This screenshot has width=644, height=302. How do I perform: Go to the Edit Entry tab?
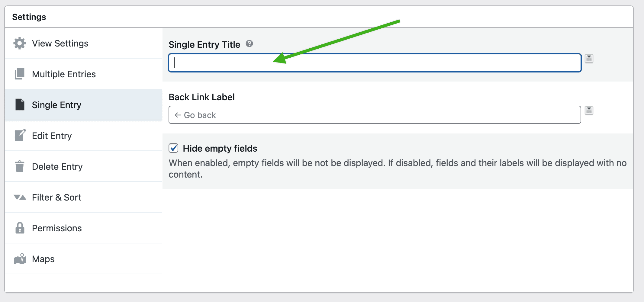[x=52, y=136]
